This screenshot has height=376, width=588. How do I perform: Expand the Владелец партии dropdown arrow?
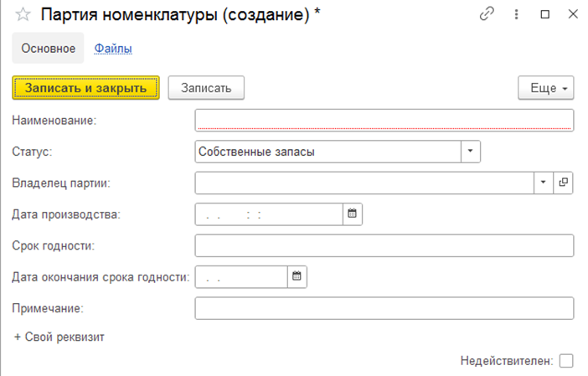click(544, 183)
